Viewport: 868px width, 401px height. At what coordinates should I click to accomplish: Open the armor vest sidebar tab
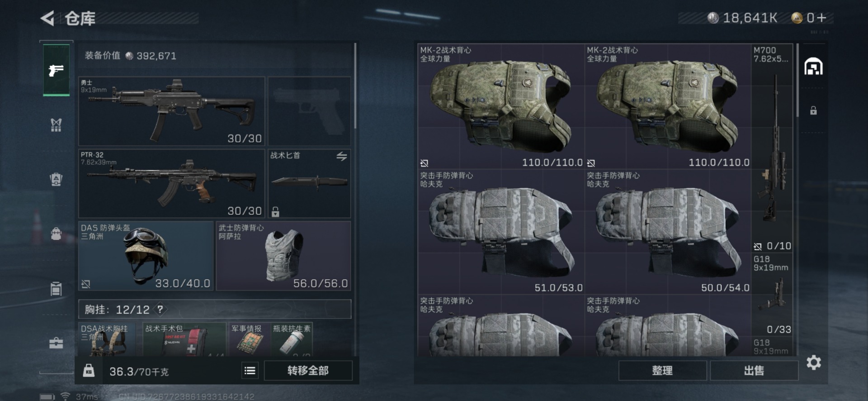(x=56, y=125)
